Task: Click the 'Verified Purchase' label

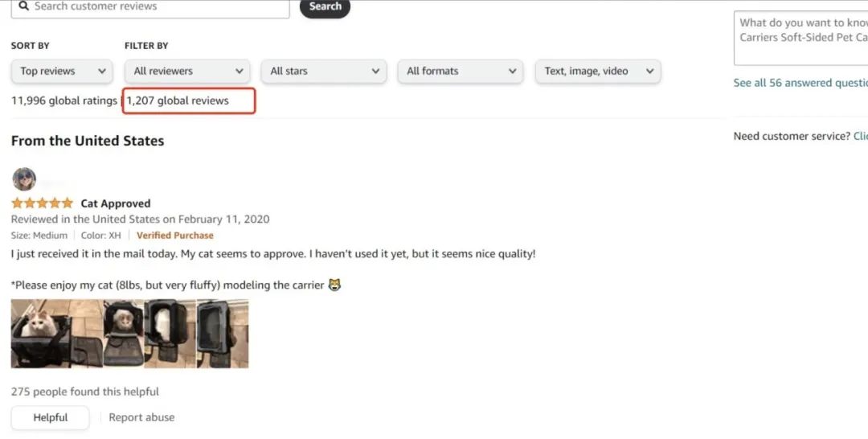Action: click(175, 236)
